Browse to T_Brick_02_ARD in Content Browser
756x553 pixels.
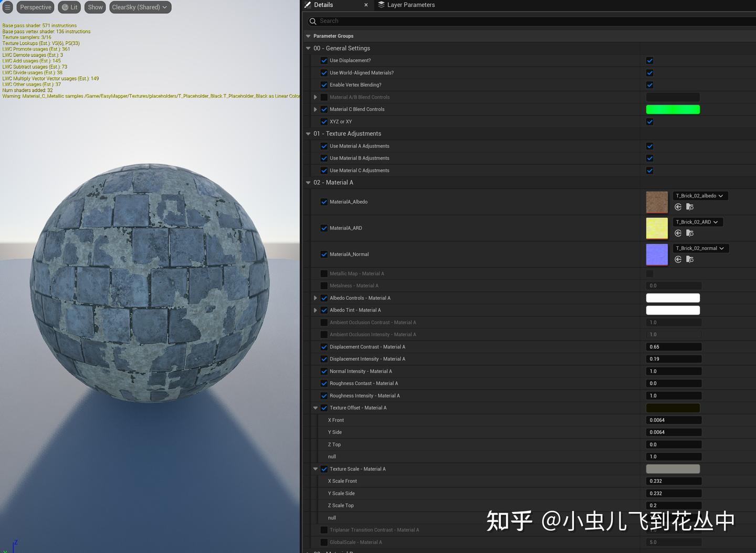(x=690, y=233)
